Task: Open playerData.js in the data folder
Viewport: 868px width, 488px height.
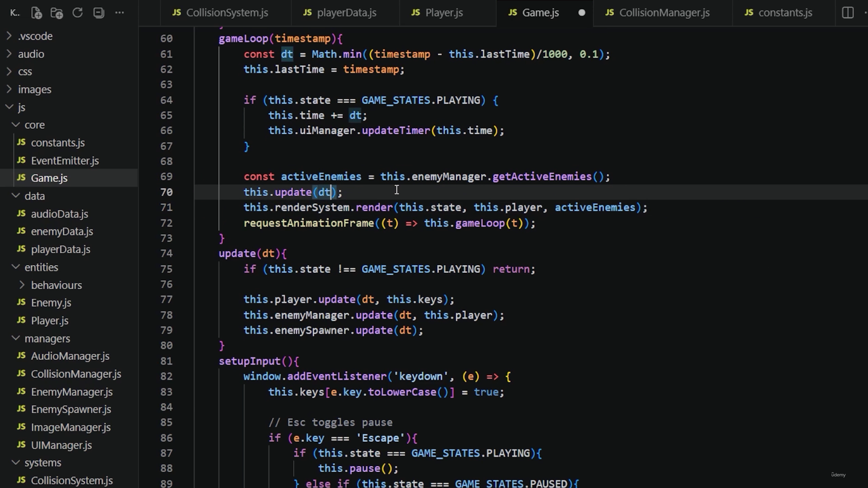Action: pyautogui.click(x=69, y=249)
